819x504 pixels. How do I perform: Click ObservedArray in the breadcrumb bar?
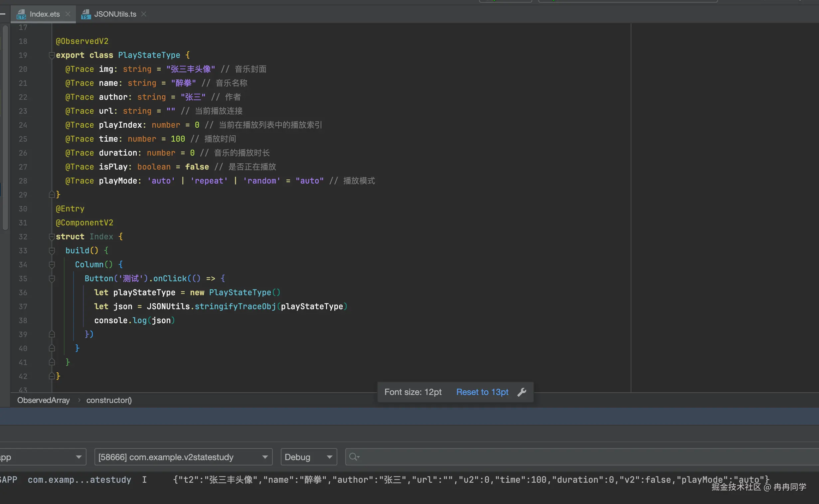tap(43, 400)
